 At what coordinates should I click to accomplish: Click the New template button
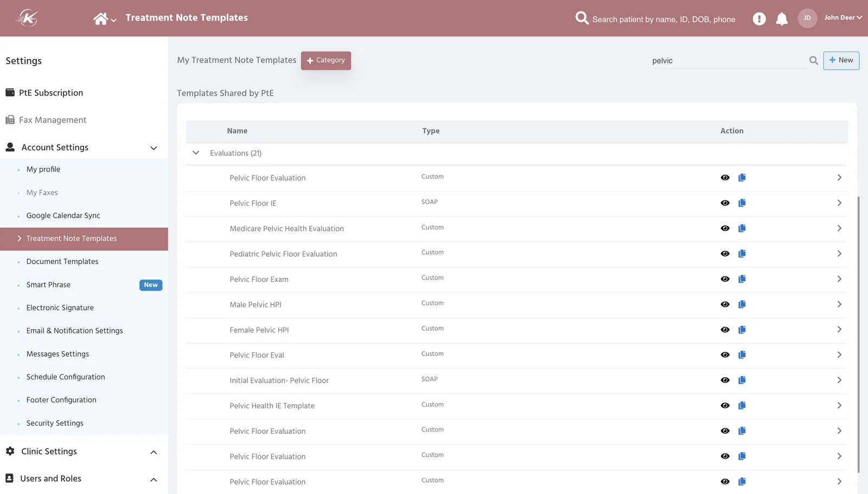pyautogui.click(x=841, y=60)
